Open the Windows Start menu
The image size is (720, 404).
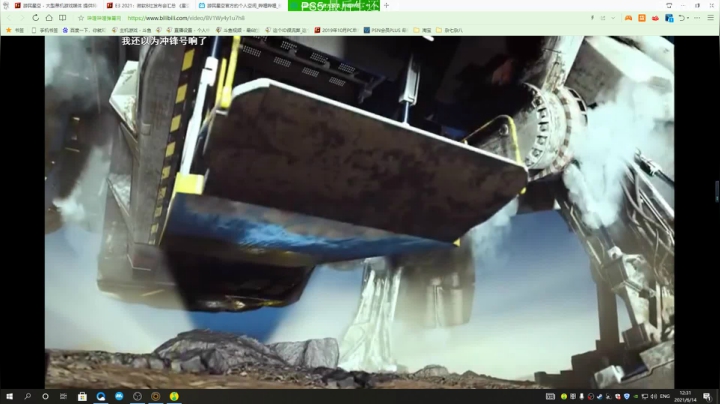coord(9,396)
